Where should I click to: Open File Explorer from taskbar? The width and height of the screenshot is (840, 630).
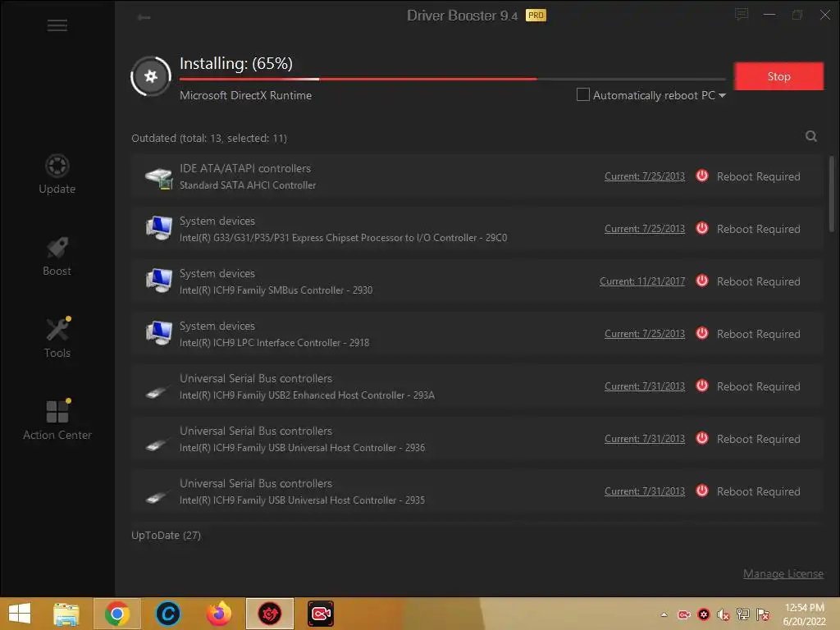66,614
